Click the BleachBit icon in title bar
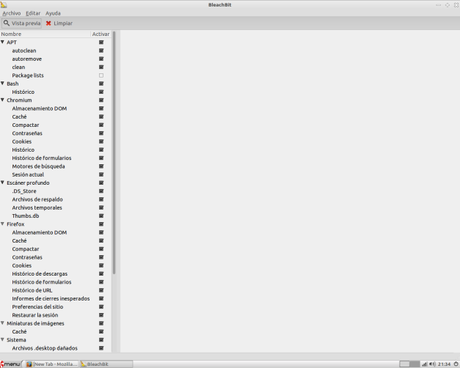The width and height of the screenshot is (460, 368). click(4, 5)
